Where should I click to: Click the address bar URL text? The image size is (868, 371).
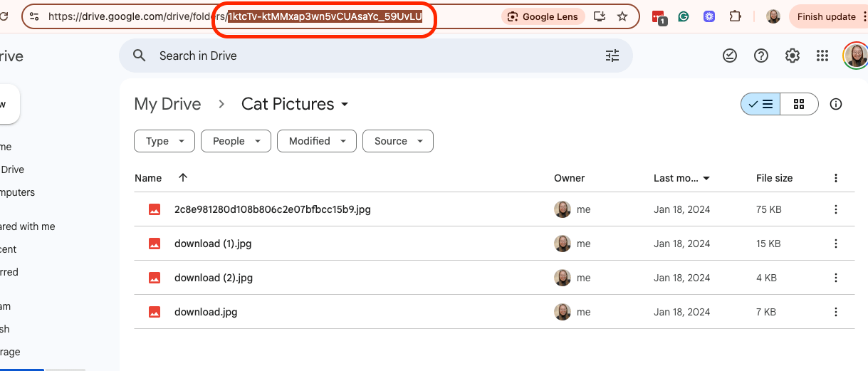point(235,16)
